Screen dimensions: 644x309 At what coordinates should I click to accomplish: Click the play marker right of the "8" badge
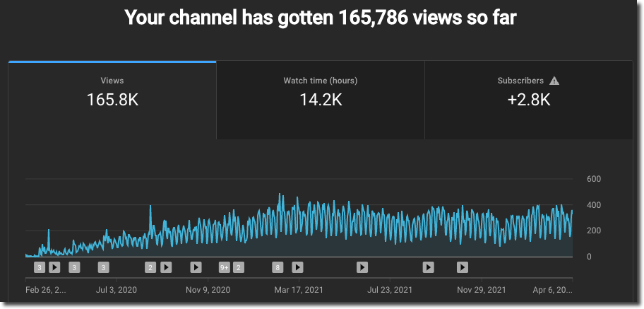pyautogui.click(x=297, y=267)
